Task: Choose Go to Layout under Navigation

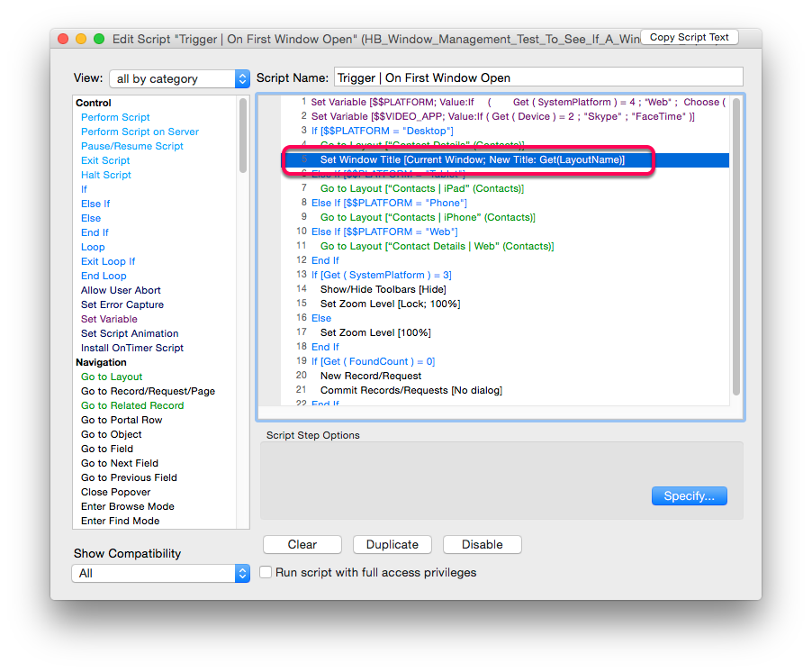Action: [112, 377]
